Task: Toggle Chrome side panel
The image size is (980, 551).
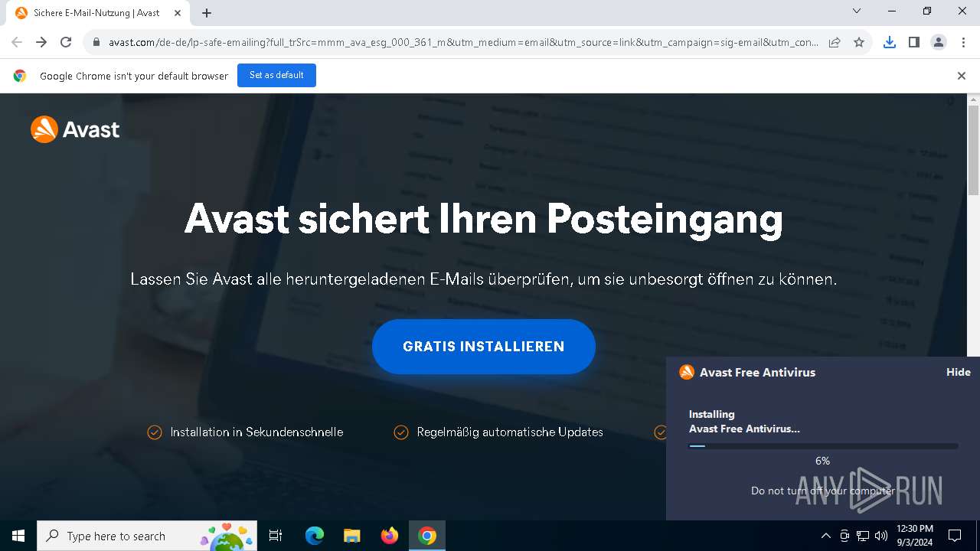Action: 913,42
